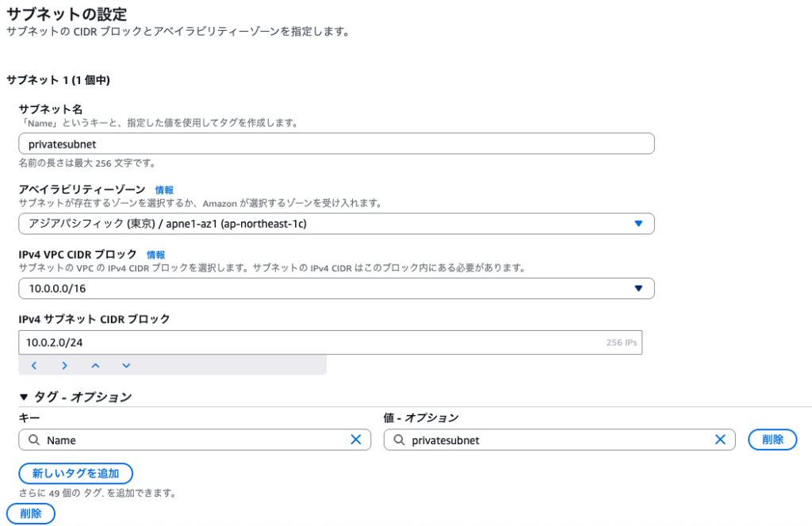Screen dimensions: 812x526
Task: Click 削除 button next to tag value
Action: click(772, 440)
